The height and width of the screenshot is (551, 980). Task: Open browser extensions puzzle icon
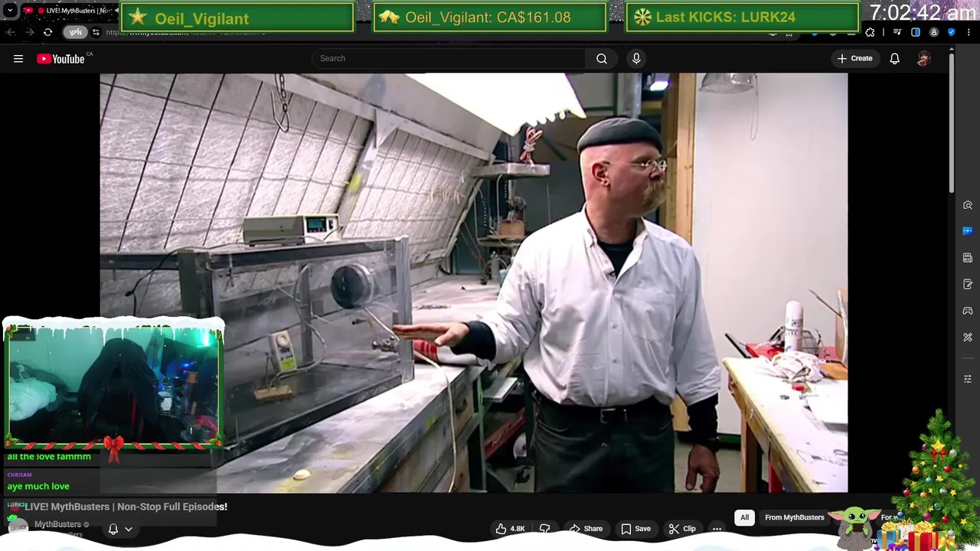pos(870,32)
